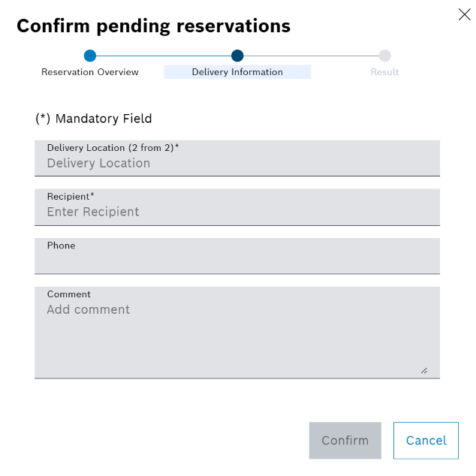The height and width of the screenshot is (476, 476).
Task: Close the Confirm pending reservations dialog
Action: click(x=464, y=14)
